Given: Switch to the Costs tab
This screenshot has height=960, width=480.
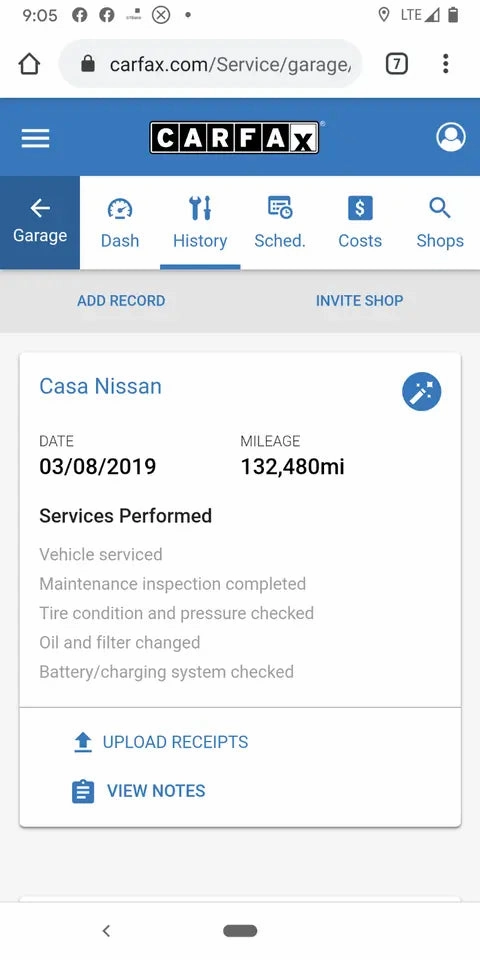Looking at the screenshot, I should coord(360,222).
